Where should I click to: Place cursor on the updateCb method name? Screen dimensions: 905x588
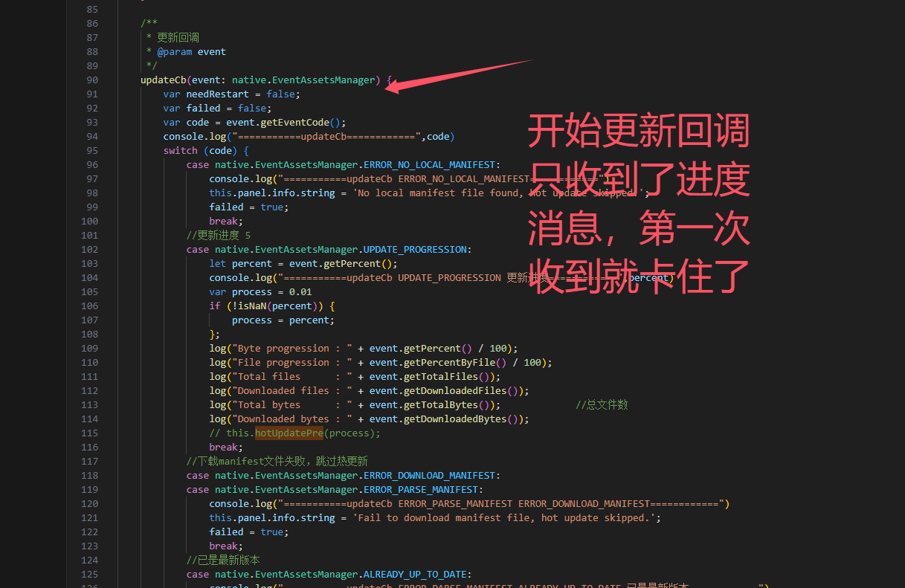pos(164,80)
